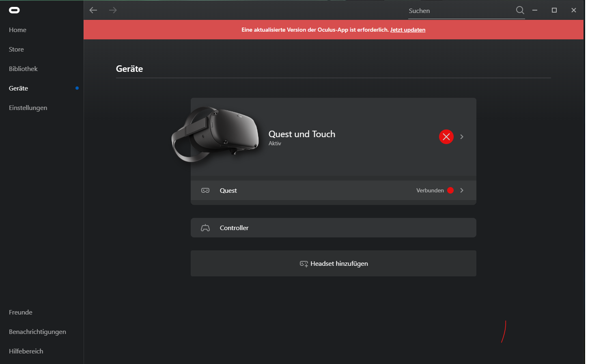Screen dimensions: 590x364
Task: Click the Aktiv status text
Action: coord(275,143)
